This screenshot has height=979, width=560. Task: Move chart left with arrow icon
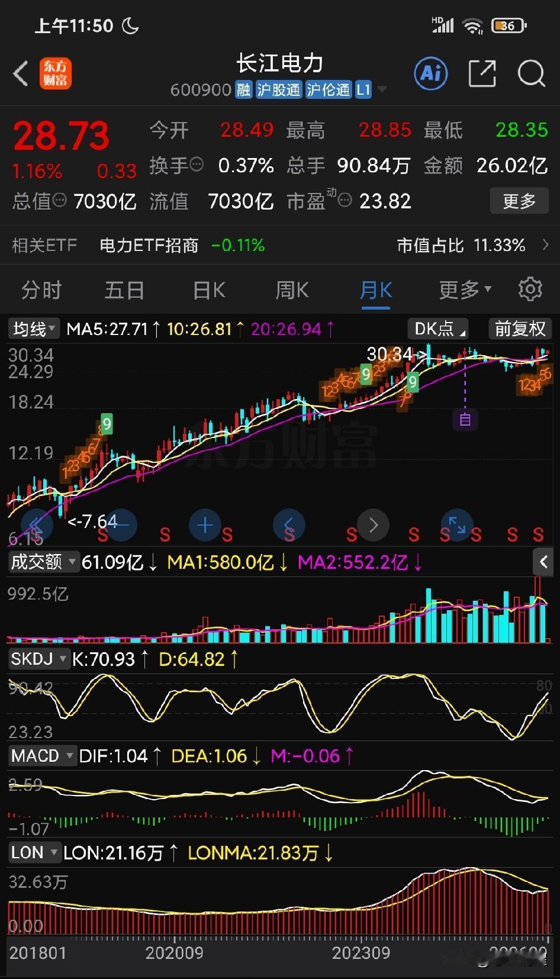(289, 524)
